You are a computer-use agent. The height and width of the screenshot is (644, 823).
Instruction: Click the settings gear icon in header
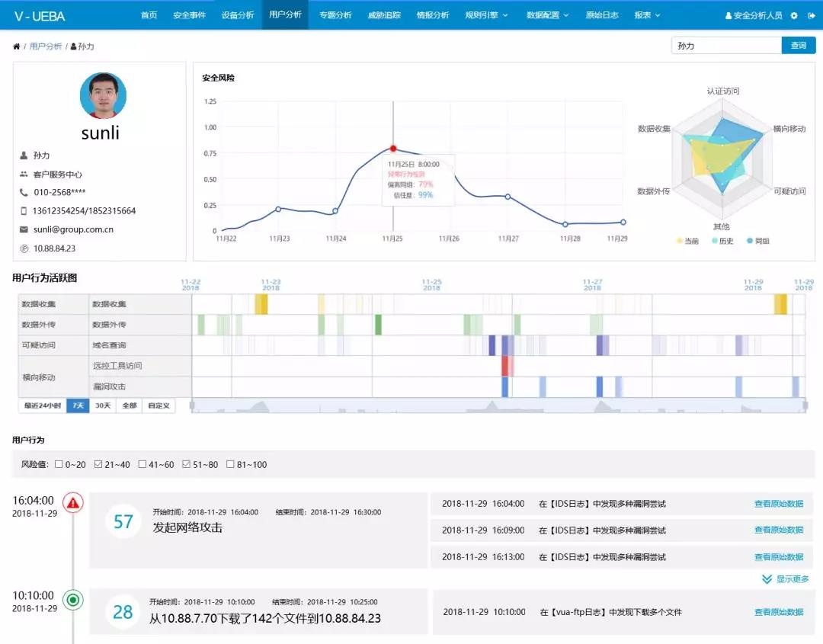[794, 15]
